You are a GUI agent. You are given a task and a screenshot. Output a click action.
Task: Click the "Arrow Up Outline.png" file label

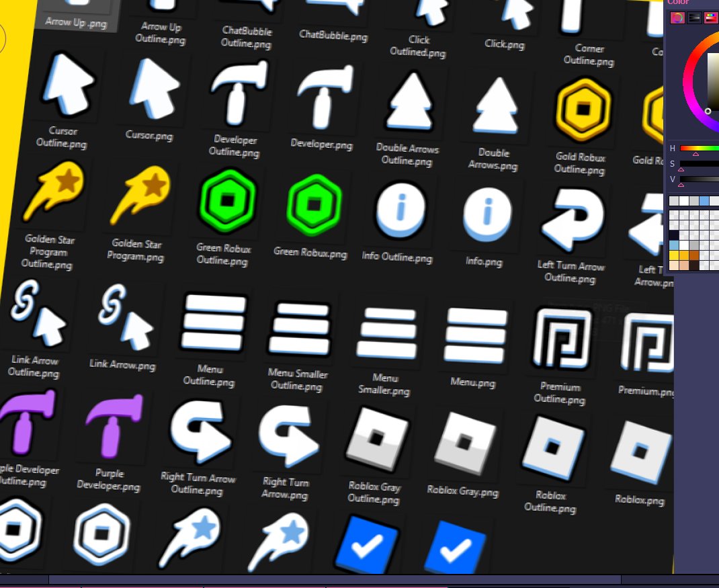(x=161, y=33)
